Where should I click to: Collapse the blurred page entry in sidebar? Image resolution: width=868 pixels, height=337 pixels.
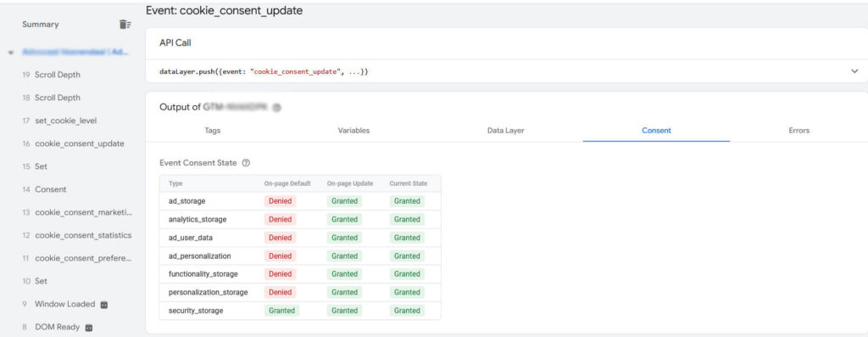pos(11,53)
